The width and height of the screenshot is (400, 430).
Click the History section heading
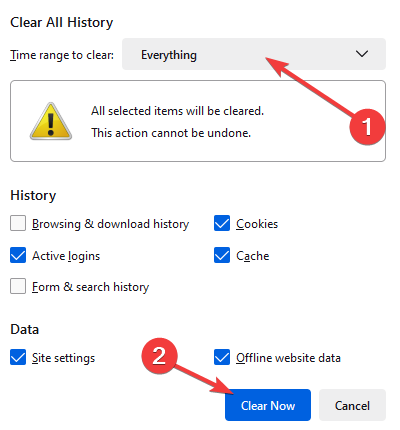(33, 195)
